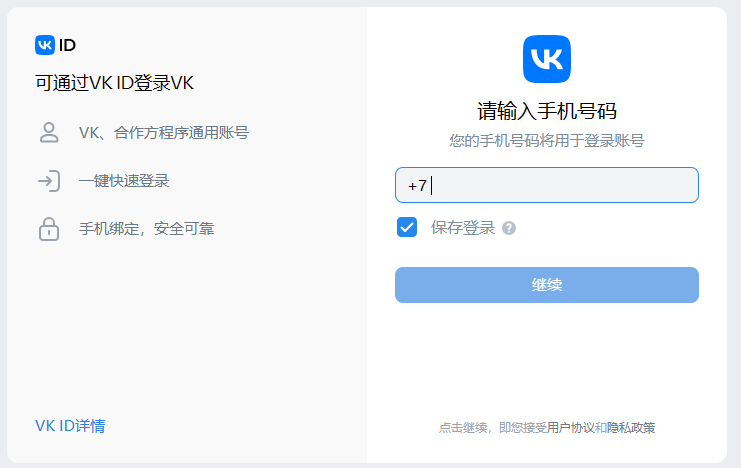Viewport: 741px width, 468px height.
Task: Focus the phone number input field
Action: pyautogui.click(x=560, y=185)
